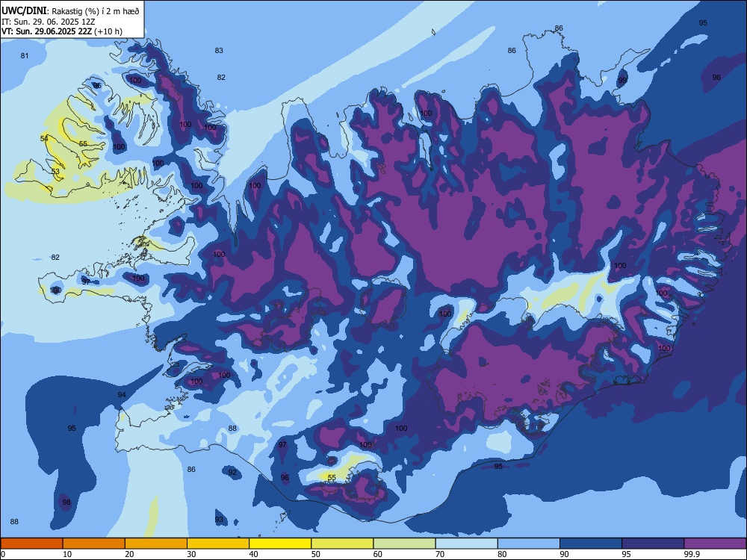Click the orange 10–20 legend swatch
This screenshot has height=560, width=747.
(x=94, y=544)
